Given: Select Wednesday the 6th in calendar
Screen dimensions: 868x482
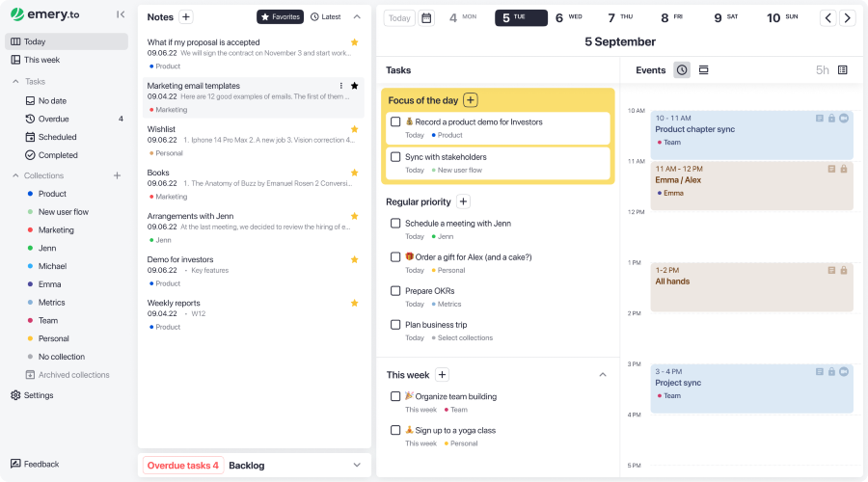Looking at the screenshot, I should click(568, 17).
